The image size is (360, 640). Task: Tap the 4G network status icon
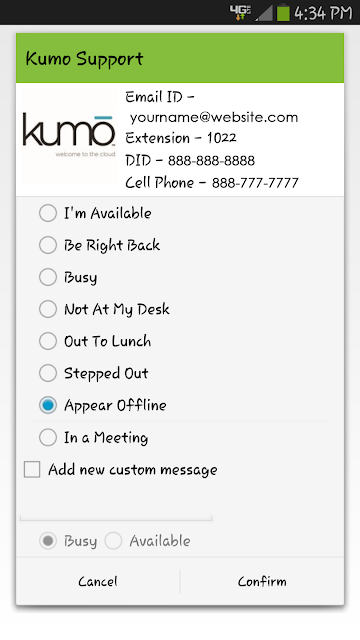240,13
